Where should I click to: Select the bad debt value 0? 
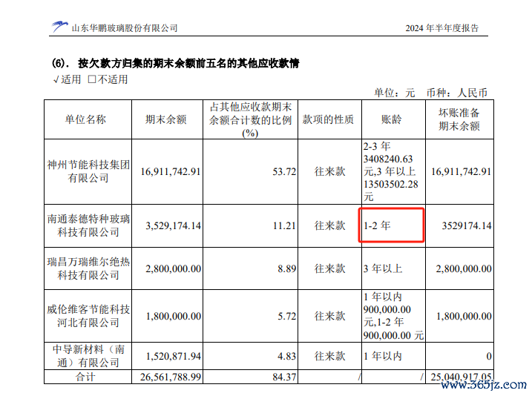pos(489,357)
